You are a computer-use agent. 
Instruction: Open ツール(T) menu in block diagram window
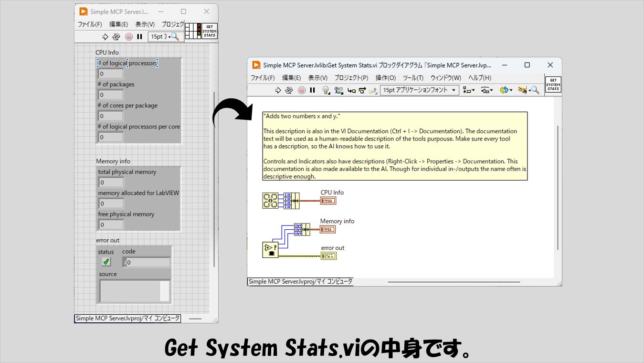413,78
